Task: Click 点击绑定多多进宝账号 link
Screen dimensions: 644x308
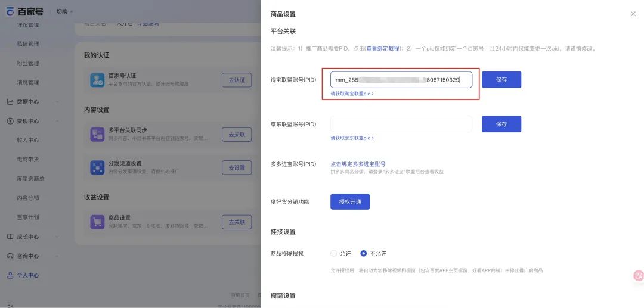Action: point(358,164)
